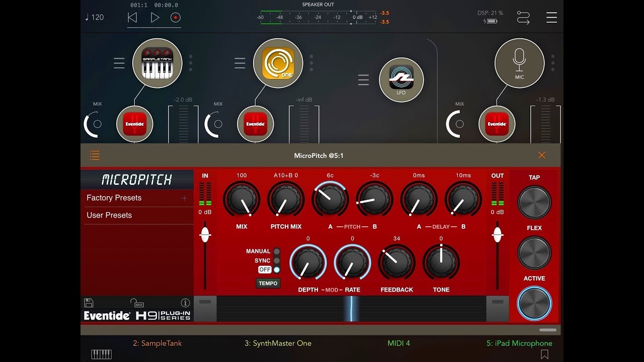Open the info icon in MicroPitch
Viewport: 644px width, 362px height.
coord(185,303)
